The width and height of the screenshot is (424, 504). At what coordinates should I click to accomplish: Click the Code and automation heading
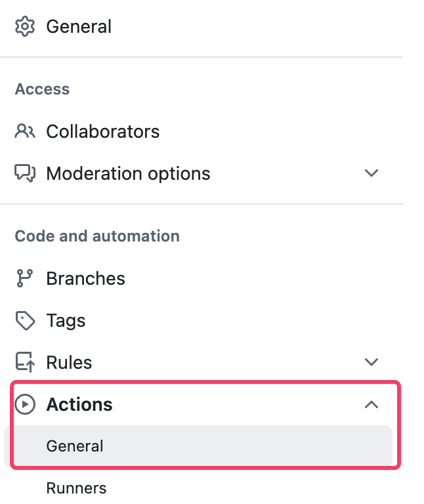tap(97, 236)
